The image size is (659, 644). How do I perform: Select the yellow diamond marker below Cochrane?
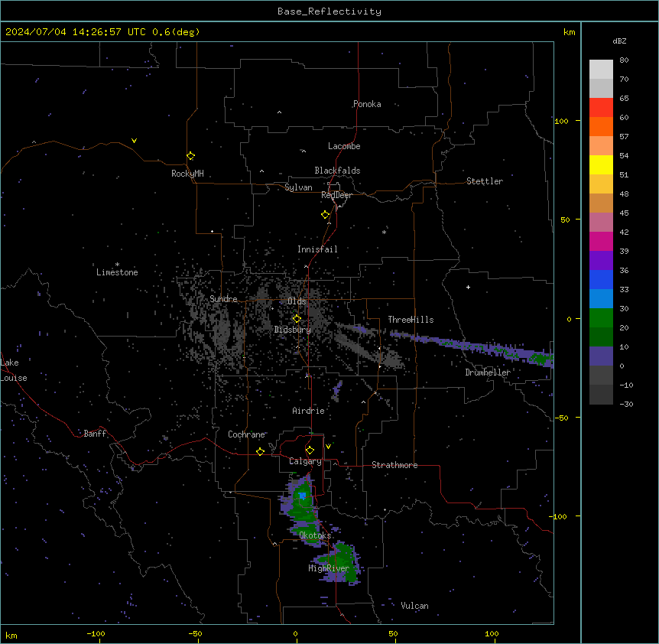tap(260, 451)
